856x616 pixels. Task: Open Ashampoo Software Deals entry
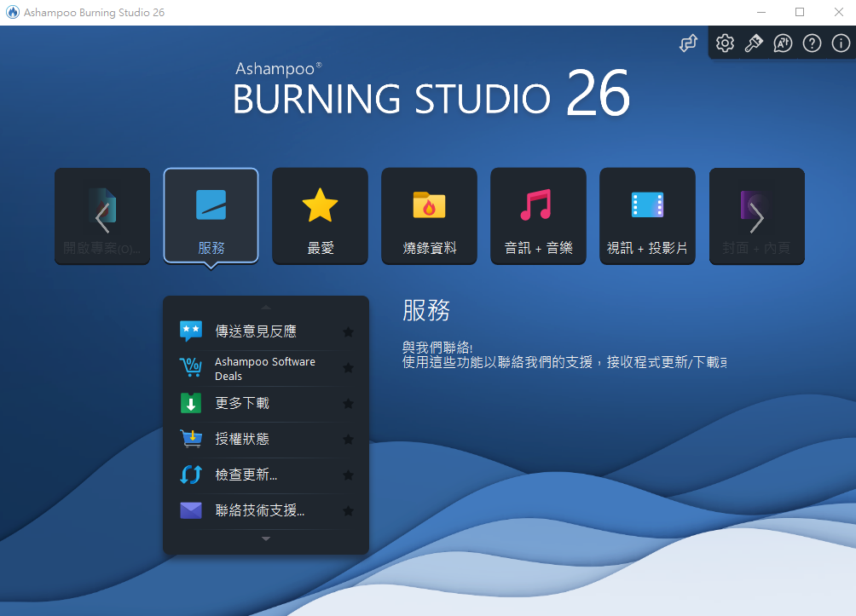tap(266, 368)
